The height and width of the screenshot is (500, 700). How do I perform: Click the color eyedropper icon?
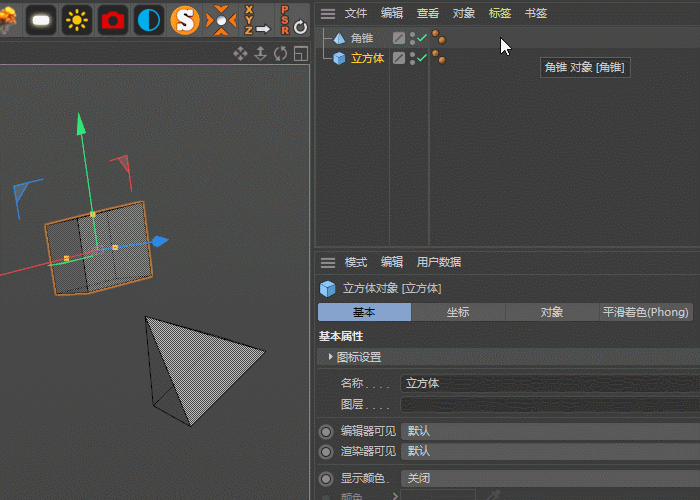tap(494, 495)
